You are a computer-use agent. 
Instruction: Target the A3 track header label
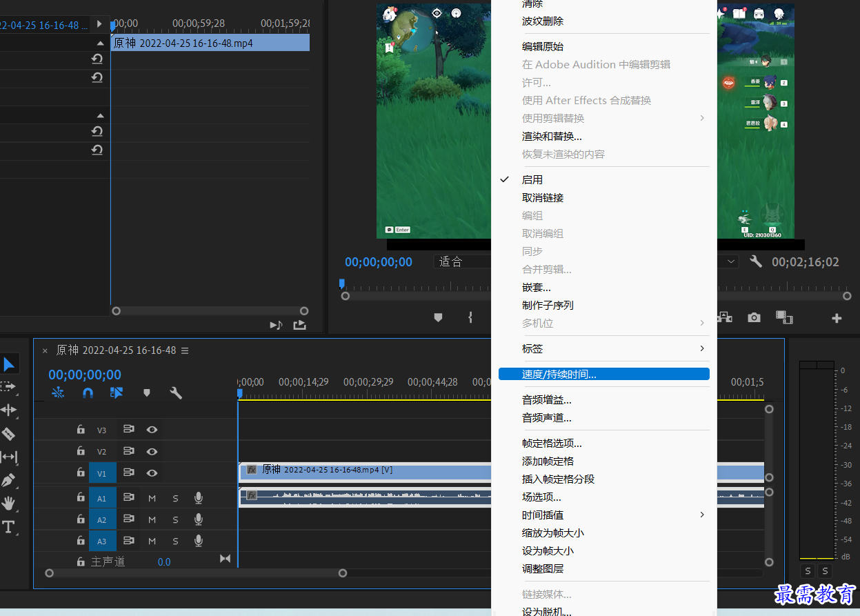102,542
